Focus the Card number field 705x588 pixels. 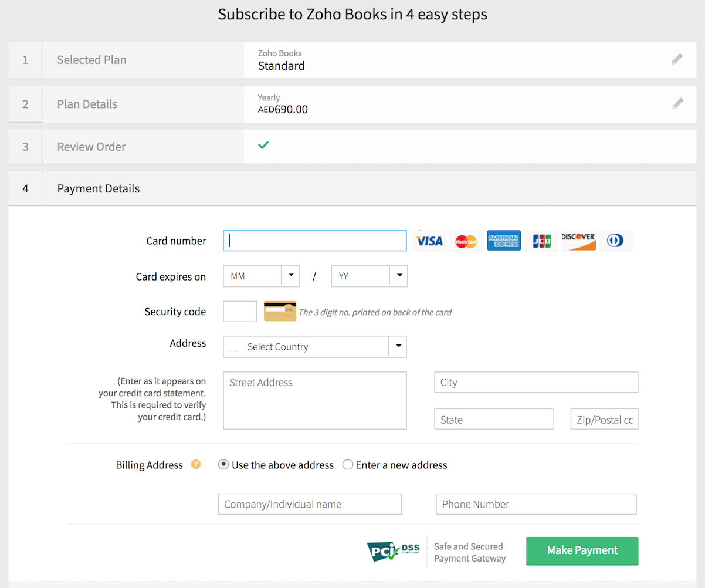(x=314, y=241)
